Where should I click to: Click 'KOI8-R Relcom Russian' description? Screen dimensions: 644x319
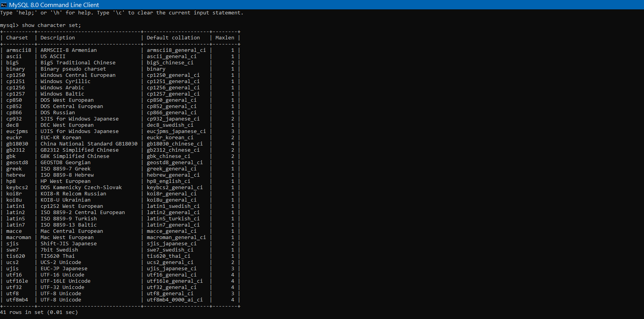[x=73, y=194]
